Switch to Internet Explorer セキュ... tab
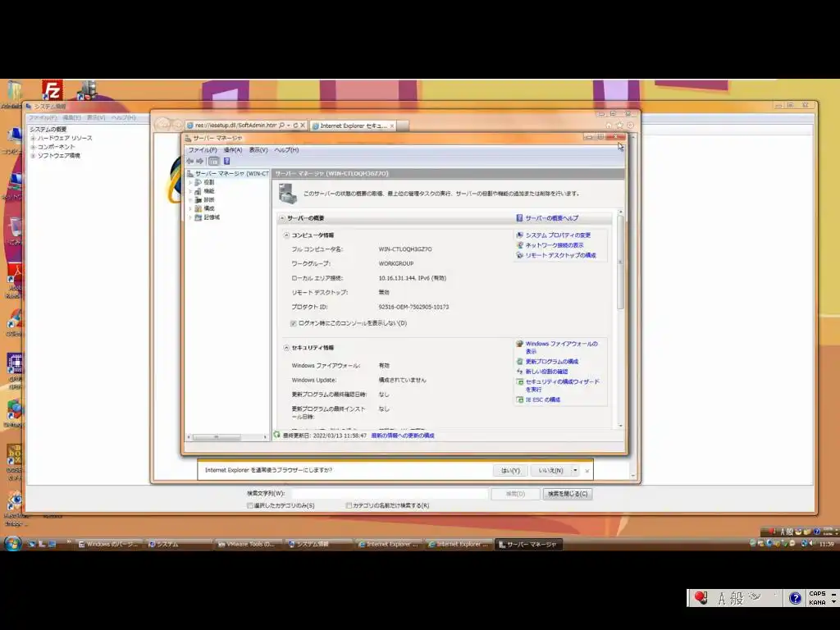Image resolution: width=840 pixels, height=630 pixels. pos(353,126)
